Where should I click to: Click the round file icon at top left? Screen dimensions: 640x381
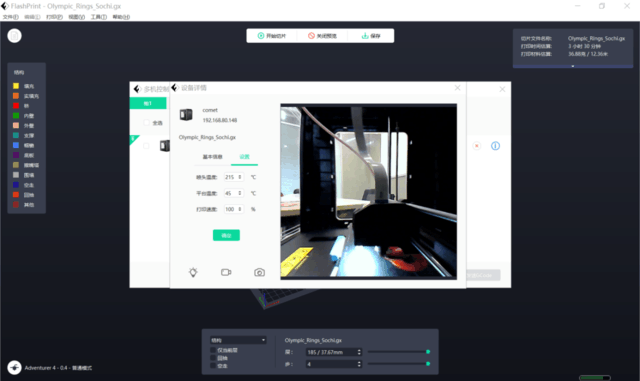pos(14,36)
